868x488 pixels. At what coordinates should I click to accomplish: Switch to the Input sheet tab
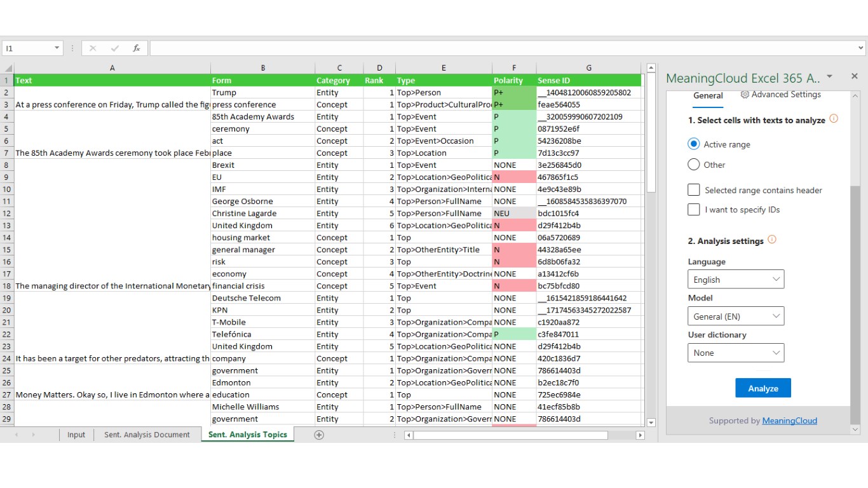(76, 435)
